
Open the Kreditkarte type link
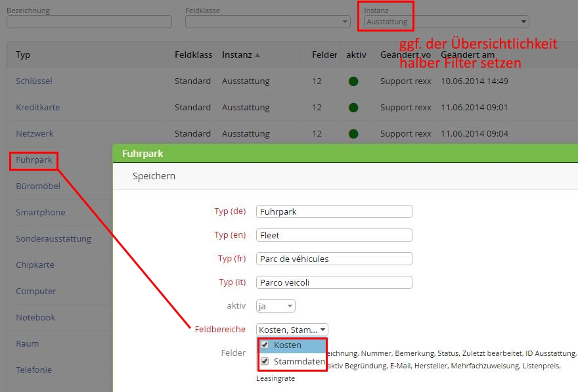(x=37, y=108)
